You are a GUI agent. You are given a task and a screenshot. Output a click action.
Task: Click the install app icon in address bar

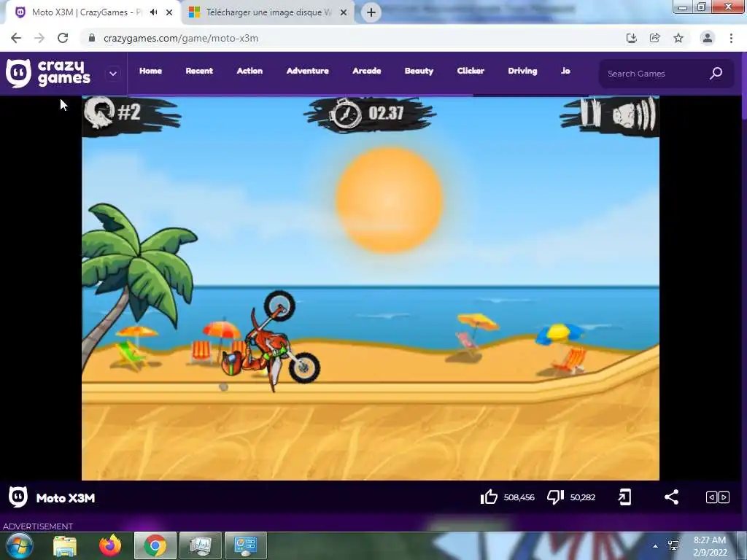point(631,38)
